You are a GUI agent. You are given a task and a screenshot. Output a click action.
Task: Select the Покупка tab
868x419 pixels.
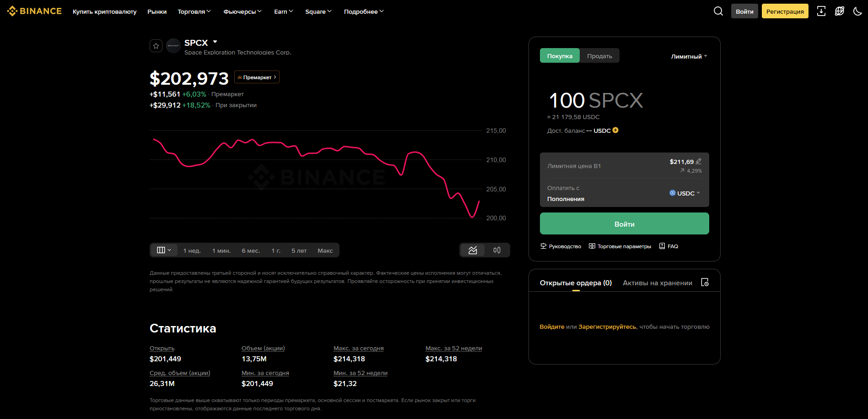pyautogui.click(x=560, y=56)
